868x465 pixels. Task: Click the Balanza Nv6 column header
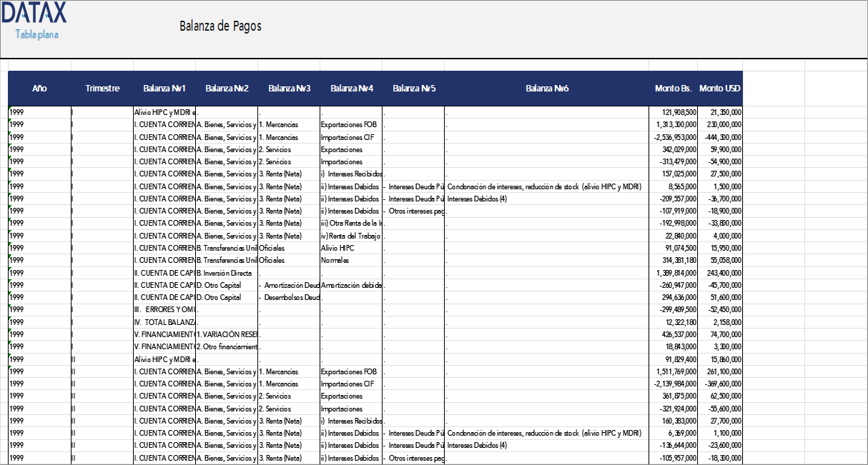point(547,89)
